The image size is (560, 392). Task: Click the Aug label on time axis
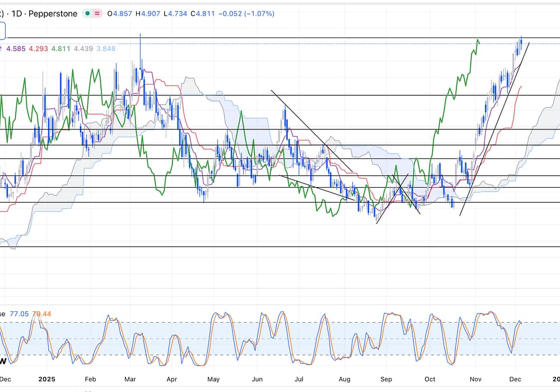pyautogui.click(x=344, y=379)
